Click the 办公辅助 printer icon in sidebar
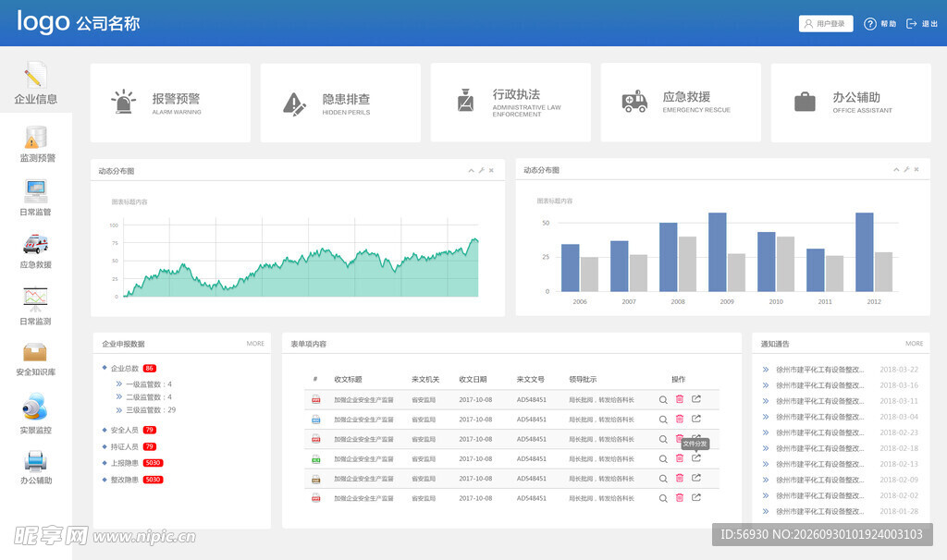This screenshot has height=560, width=947. click(36, 462)
